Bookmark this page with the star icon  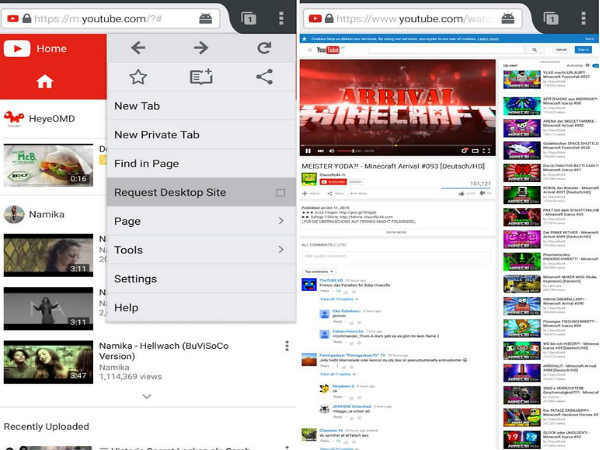click(138, 77)
